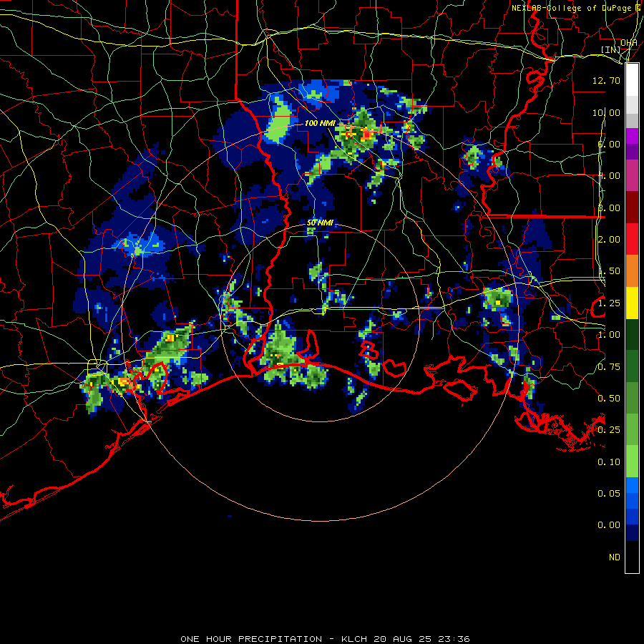Screen dimensions: 644x644
Task: Pick the bright red swatch on the color scale
Action: (x=632, y=239)
